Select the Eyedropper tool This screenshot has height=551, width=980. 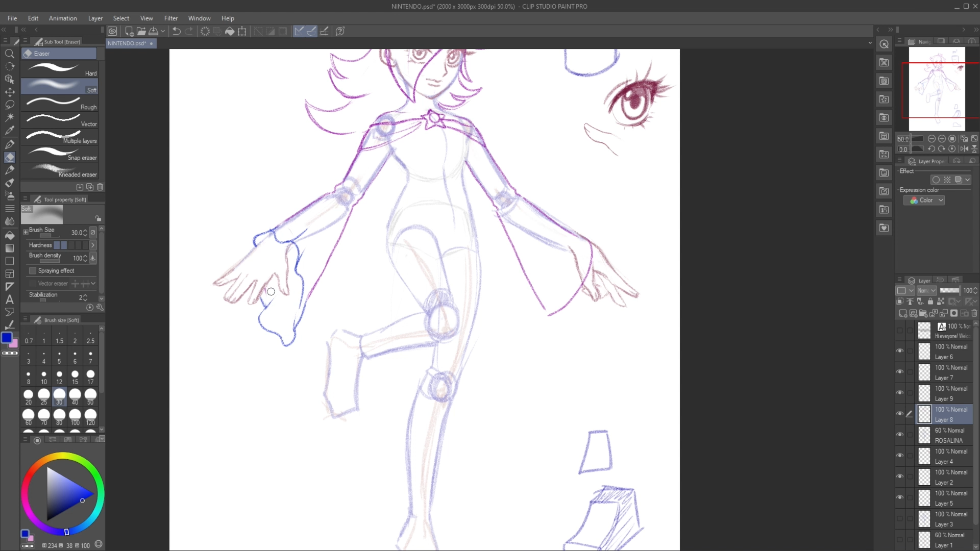pyautogui.click(x=9, y=131)
